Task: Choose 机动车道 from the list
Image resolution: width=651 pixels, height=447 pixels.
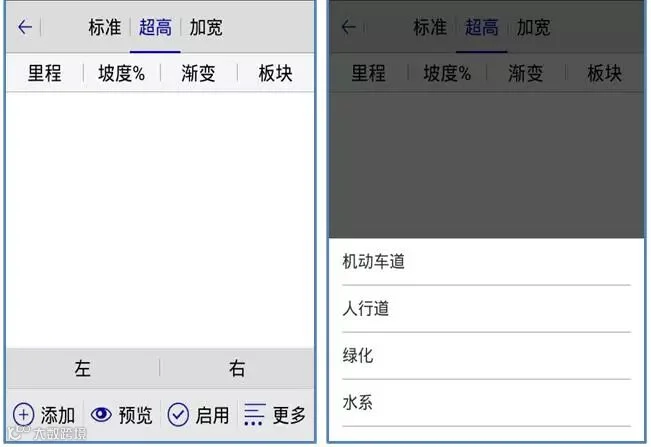Action: (487, 262)
